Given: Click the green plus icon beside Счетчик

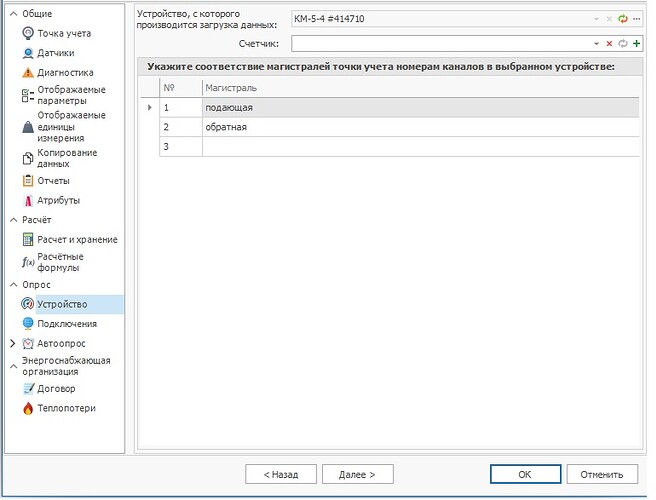Looking at the screenshot, I should (636, 44).
